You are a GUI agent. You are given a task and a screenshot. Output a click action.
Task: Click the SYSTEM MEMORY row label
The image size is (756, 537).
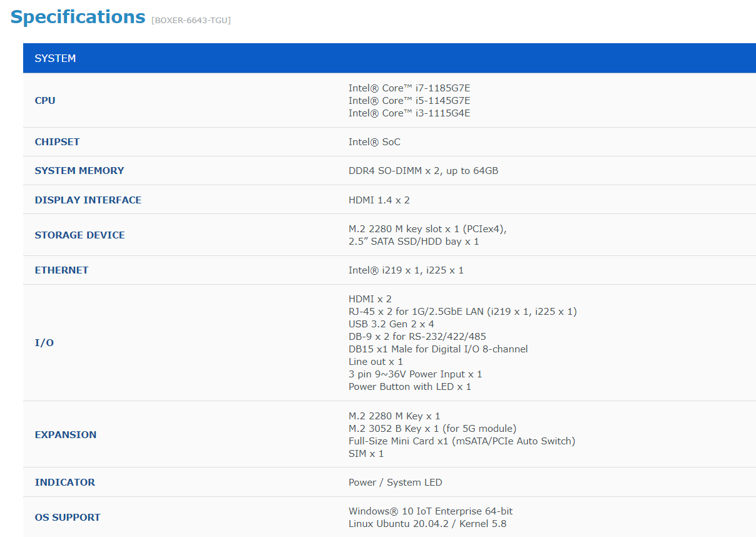pyautogui.click(x=79, y=171)
